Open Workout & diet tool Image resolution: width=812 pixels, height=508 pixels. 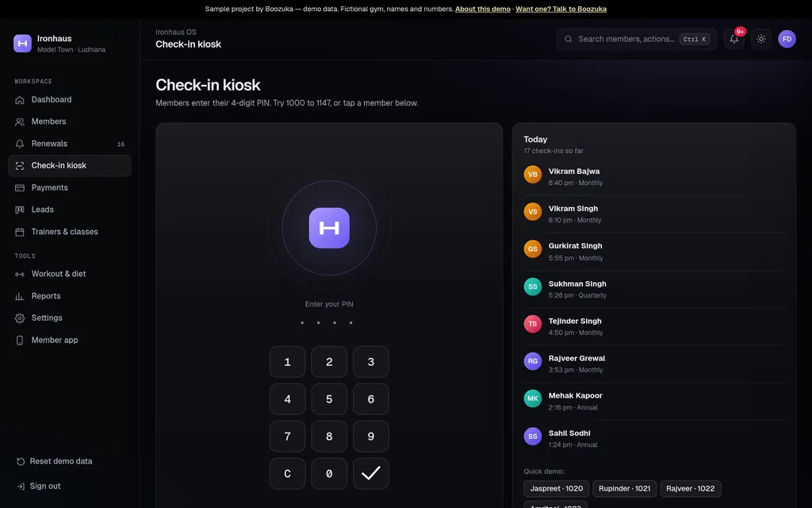pyautogui.click(x=70, y=274)
